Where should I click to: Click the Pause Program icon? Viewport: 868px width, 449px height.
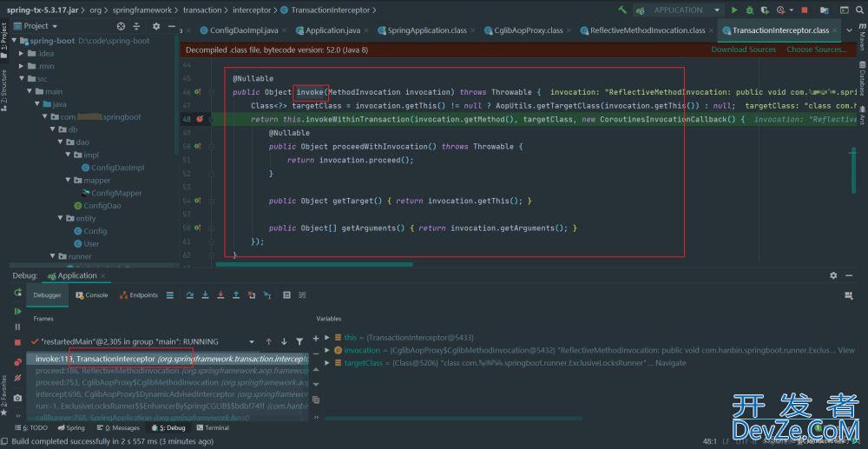17,327
